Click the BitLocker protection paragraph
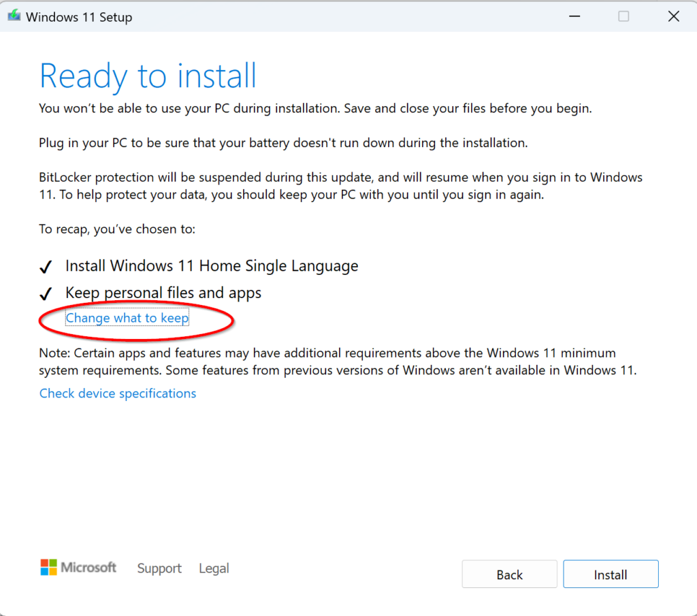The height and width of the screenshot is (616, 697). point(340,186)
